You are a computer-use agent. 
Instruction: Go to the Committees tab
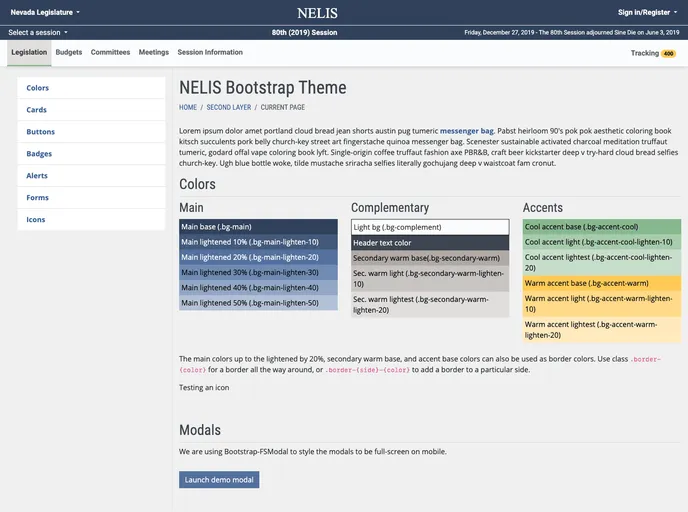click(110, 52)
